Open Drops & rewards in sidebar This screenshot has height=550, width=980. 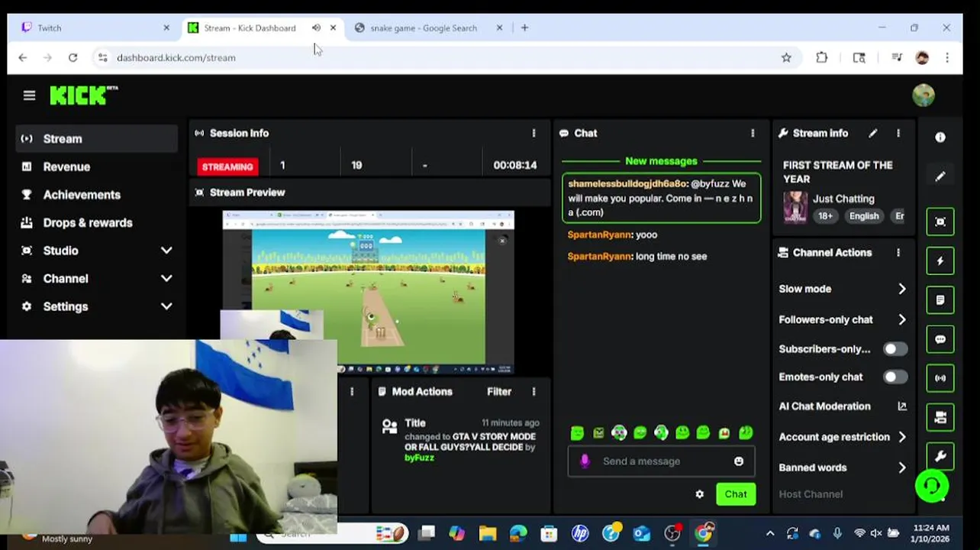click(x=96, y=222)
